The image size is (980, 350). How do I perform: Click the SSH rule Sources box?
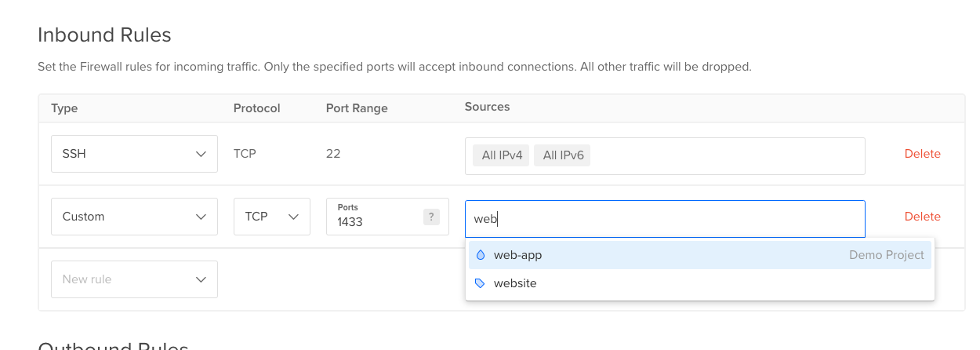point(665,156)
